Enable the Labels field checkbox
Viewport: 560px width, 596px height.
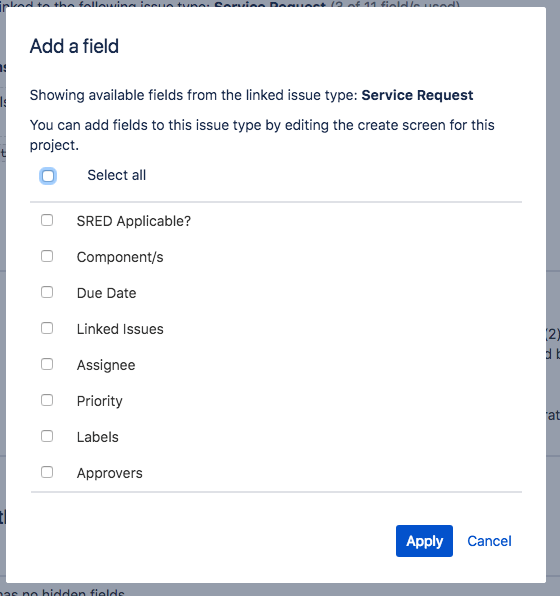(x=47, y=436)
